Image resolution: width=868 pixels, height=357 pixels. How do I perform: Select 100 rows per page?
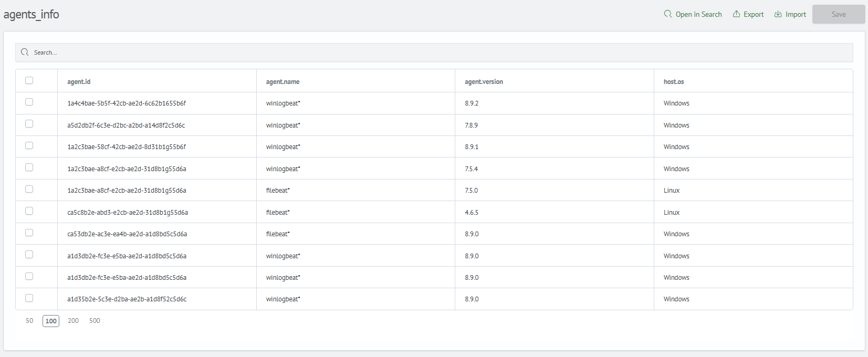(51, 321)
